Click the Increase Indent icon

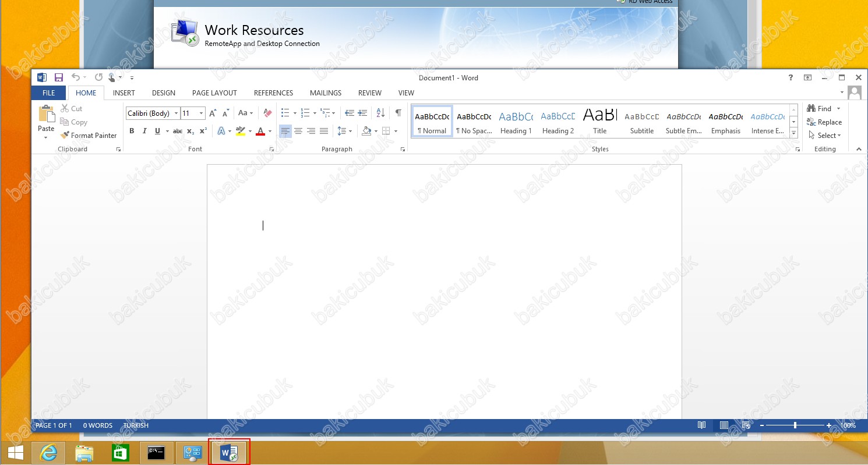[x=362, y=113]
